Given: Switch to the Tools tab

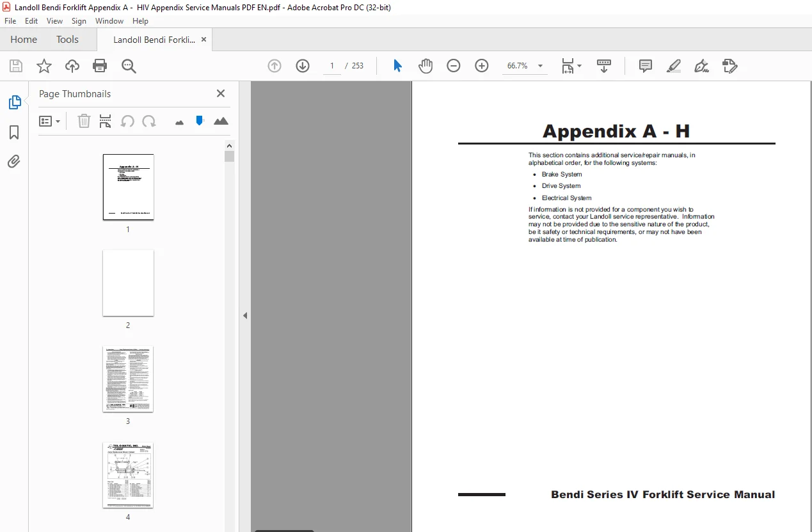Looking at the screenshot, I should pyautogui.click(x=67, y=40).
